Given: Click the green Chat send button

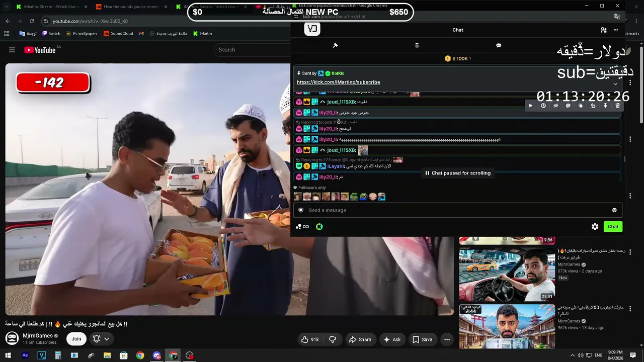Looking at the screenshot, I should [613, 227].
